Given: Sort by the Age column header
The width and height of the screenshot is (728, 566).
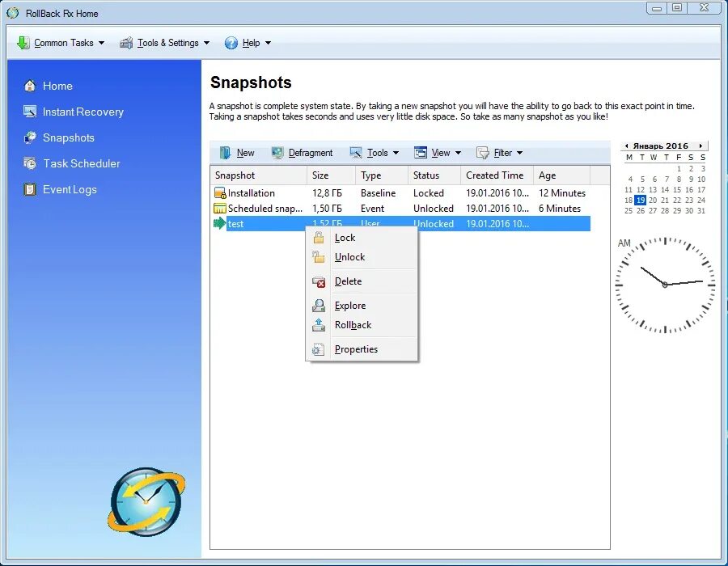Looking at the screenshot, I should pos(562,175).
